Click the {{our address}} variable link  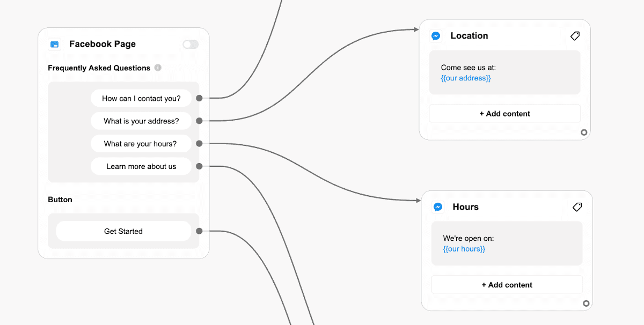pyautogui.click(x=466, y=78)
